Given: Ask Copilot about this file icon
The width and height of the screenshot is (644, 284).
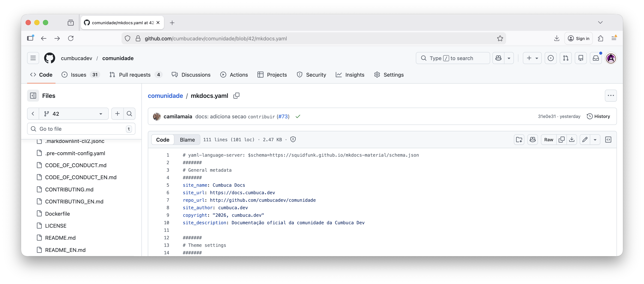Looking at the screenshot, I should coord(532,140).
